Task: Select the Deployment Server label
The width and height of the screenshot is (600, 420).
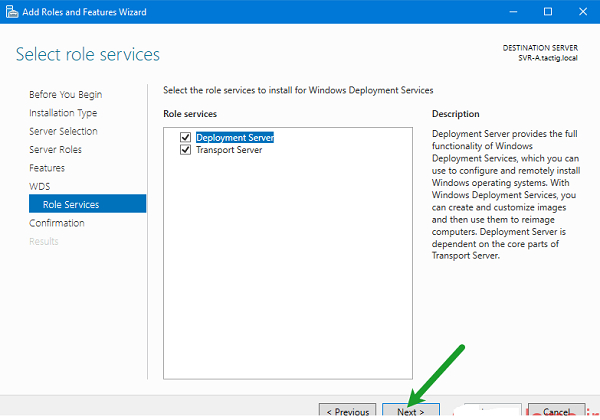Action: (x=235, y=137)
